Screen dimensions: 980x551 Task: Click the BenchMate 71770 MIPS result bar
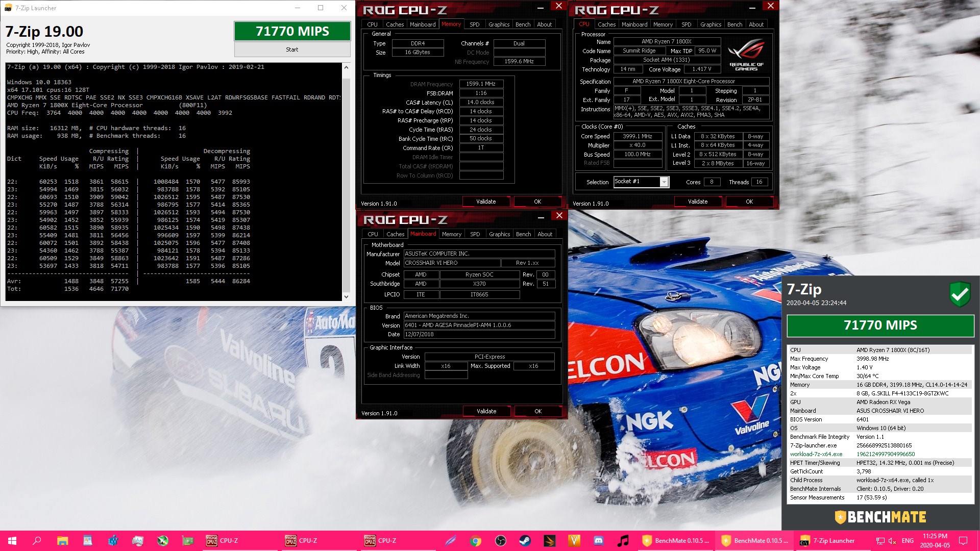[x=880, y=325]
